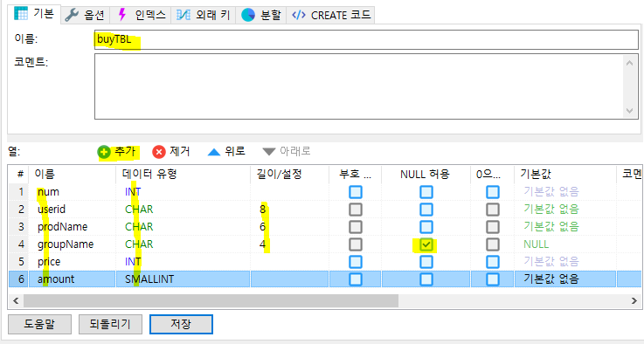This screenshot has width=644, height=344.
Task: Click the scroll-right arrow of column list
Action: coord(634,301)
